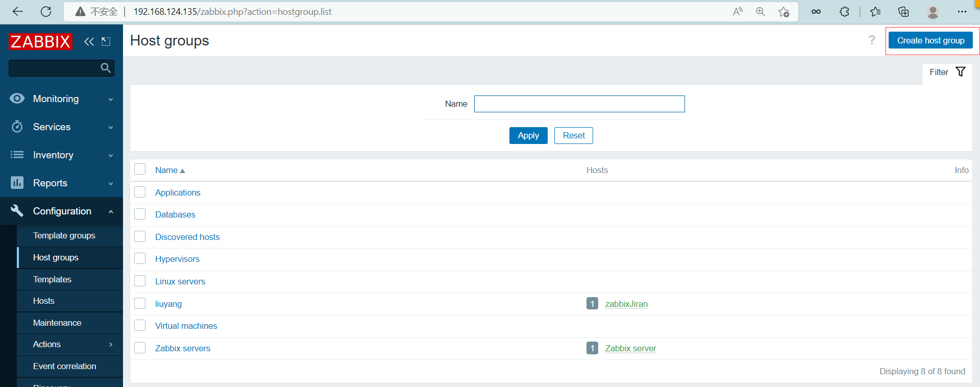980x387 pixels.
Task: Open the Zabbix server host link
Action: (630, 348)
